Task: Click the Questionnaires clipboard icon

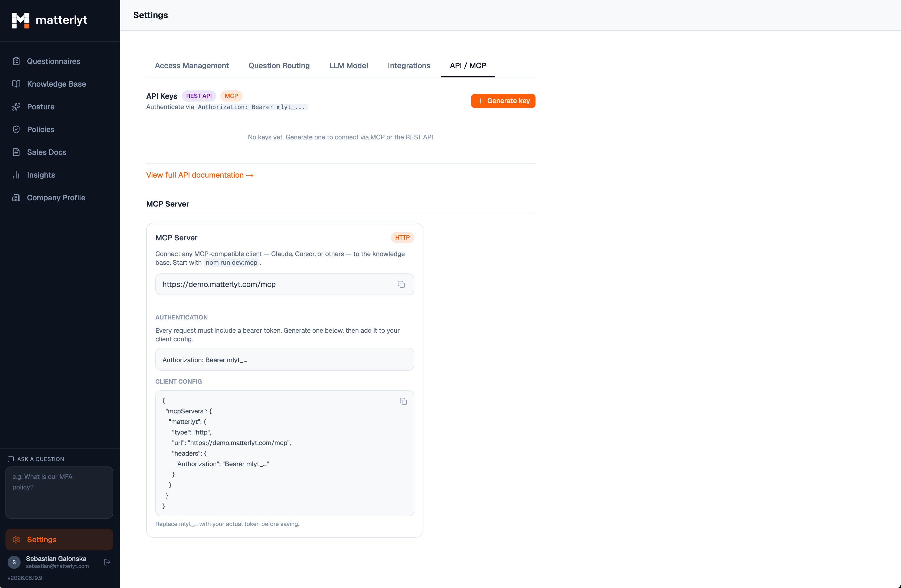Action: 16,61
